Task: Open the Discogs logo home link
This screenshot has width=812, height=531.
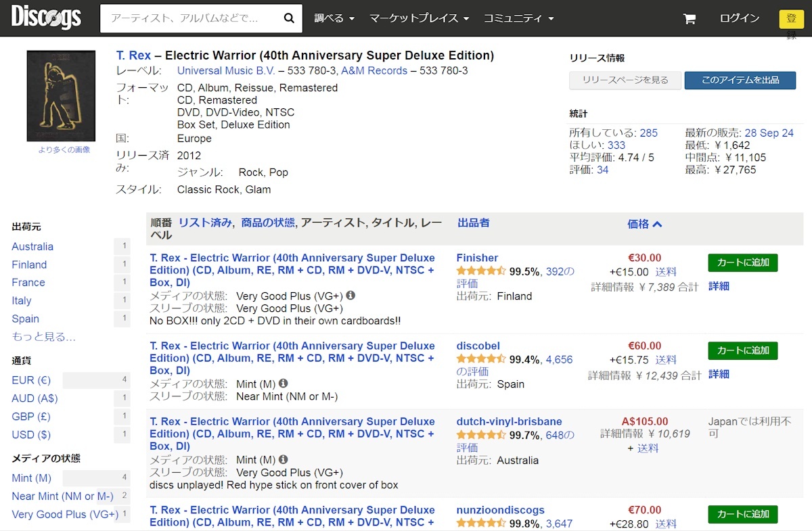Action: click(46, 18)
